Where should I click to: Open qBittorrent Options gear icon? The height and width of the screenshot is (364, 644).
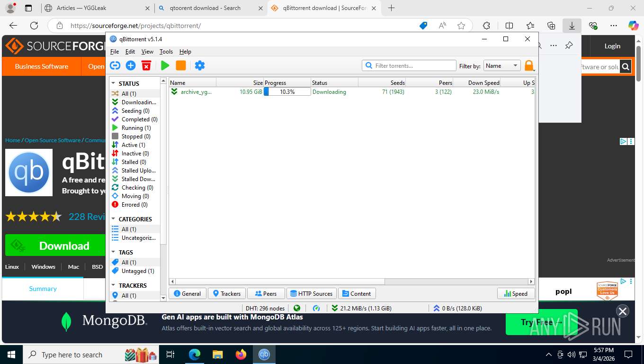pos(200,65)
